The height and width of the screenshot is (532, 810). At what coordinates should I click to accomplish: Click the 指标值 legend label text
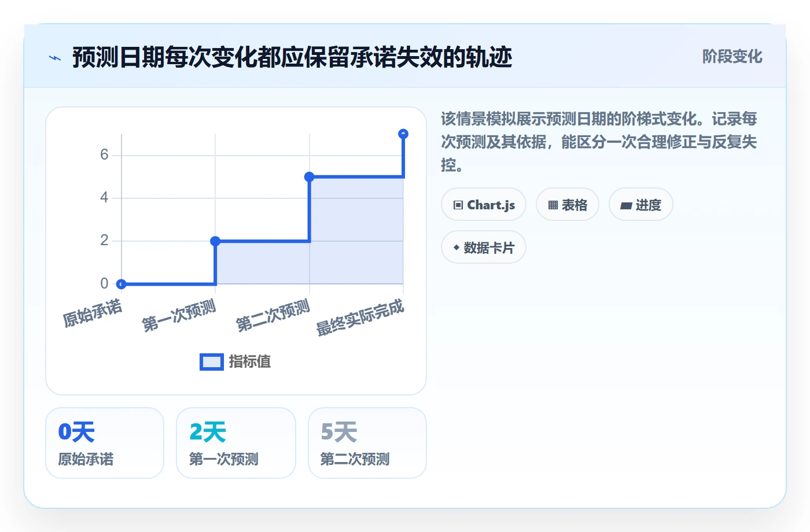[250, 362]
